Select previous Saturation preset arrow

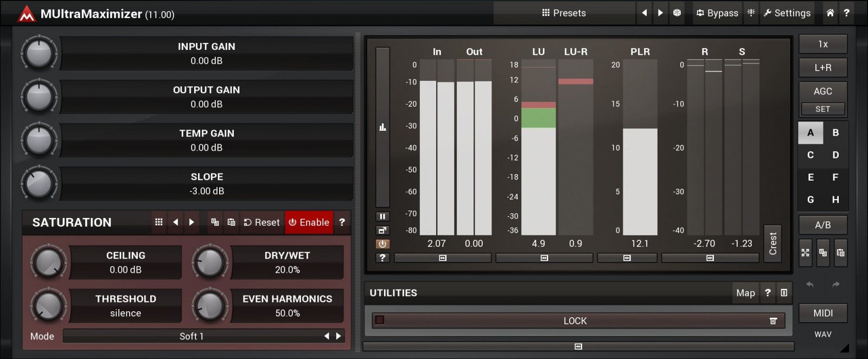pos(175,222)
